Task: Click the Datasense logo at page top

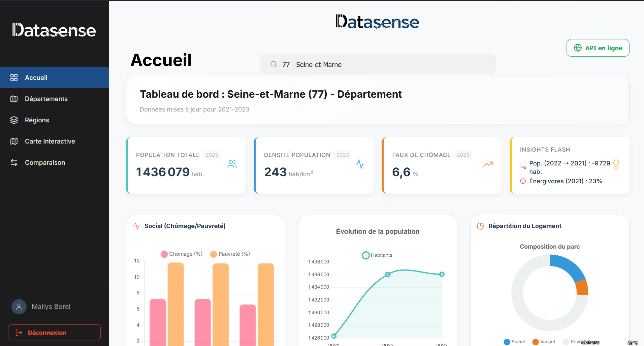Action: pos(377,22)
